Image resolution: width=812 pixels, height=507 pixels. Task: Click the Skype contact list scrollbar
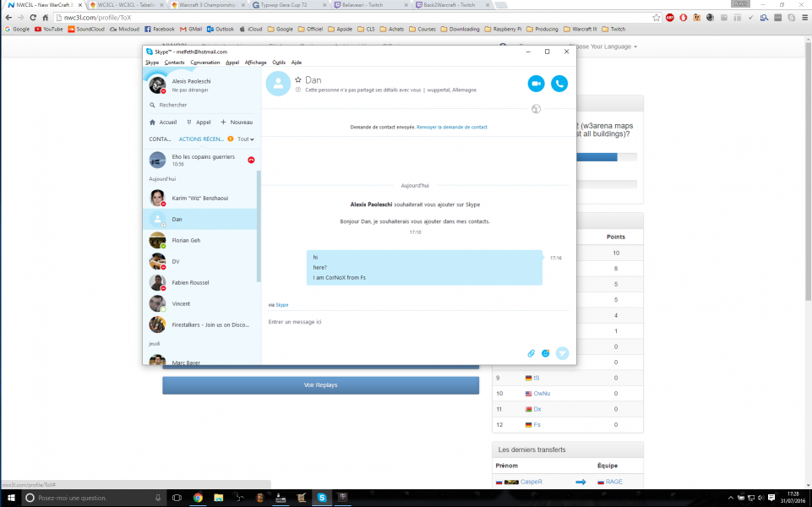click(x=259, y=226)
